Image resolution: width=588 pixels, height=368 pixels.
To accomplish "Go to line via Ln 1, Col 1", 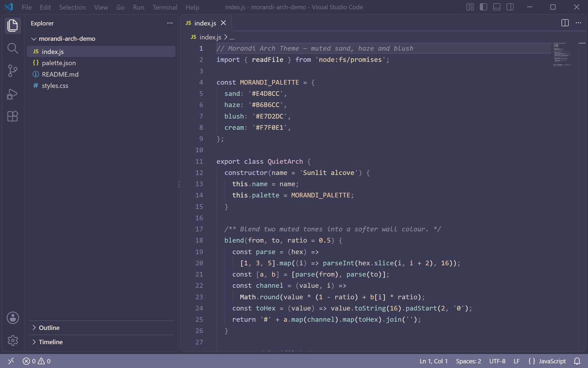I will (x=434, y=361).
